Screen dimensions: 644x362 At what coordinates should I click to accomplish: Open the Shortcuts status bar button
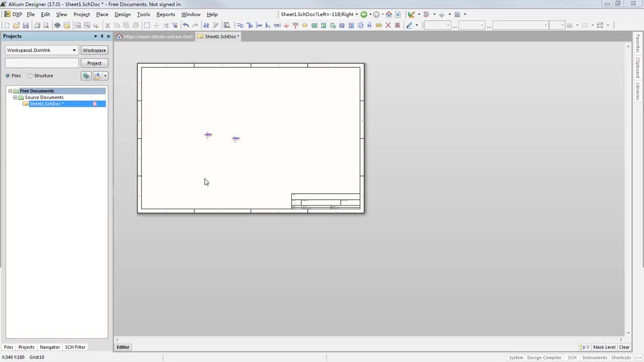[x=621, y=357]
